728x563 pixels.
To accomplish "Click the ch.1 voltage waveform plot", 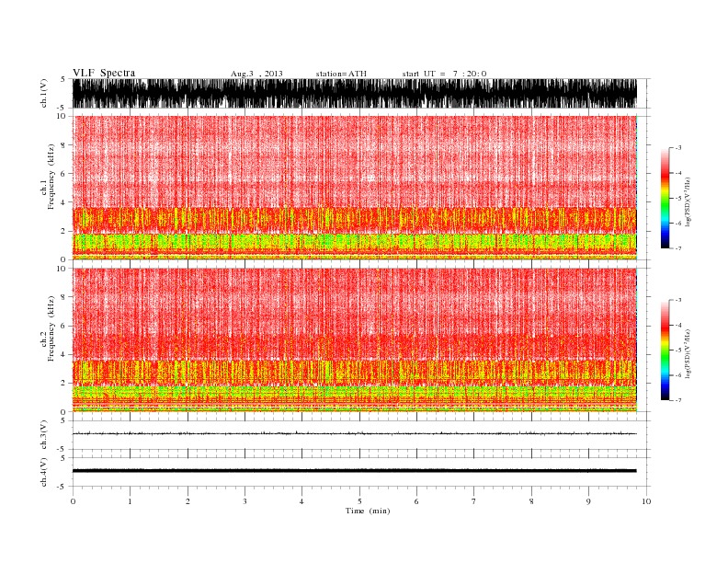I will (355, 93).
